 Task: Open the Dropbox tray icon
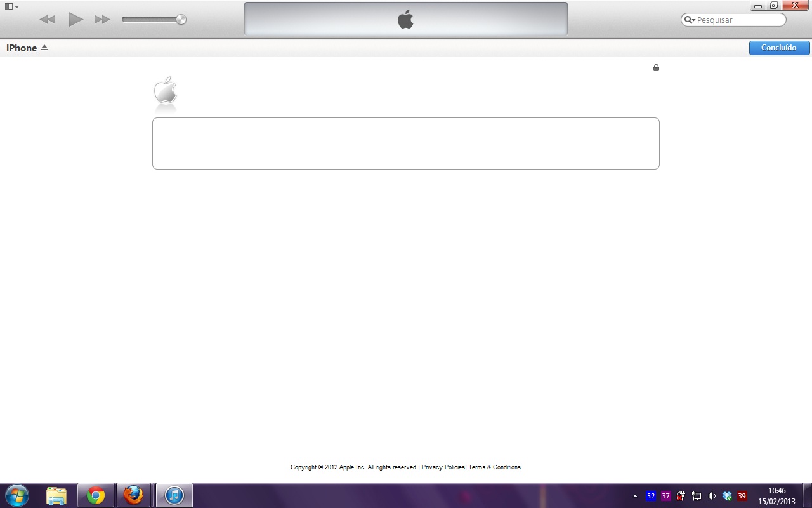pos(727,496)
